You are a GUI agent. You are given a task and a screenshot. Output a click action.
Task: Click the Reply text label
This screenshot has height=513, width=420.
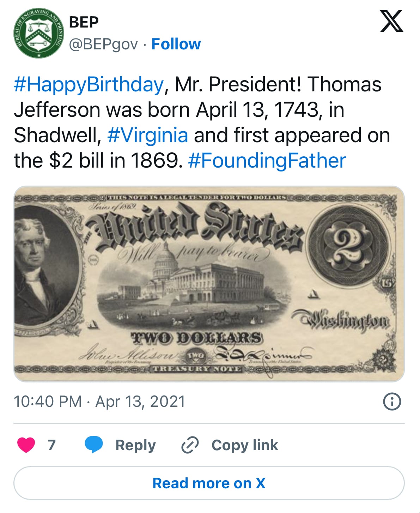pos(135,445)
